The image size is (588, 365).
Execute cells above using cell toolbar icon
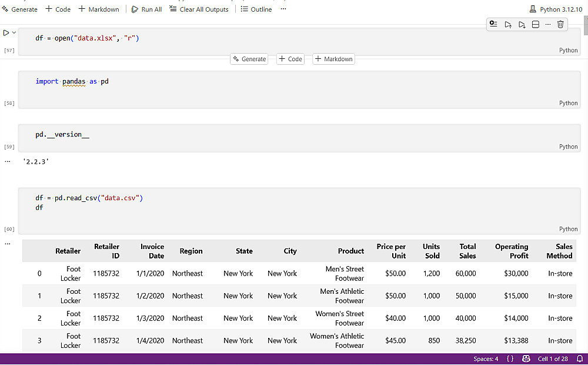pos(508,24)
